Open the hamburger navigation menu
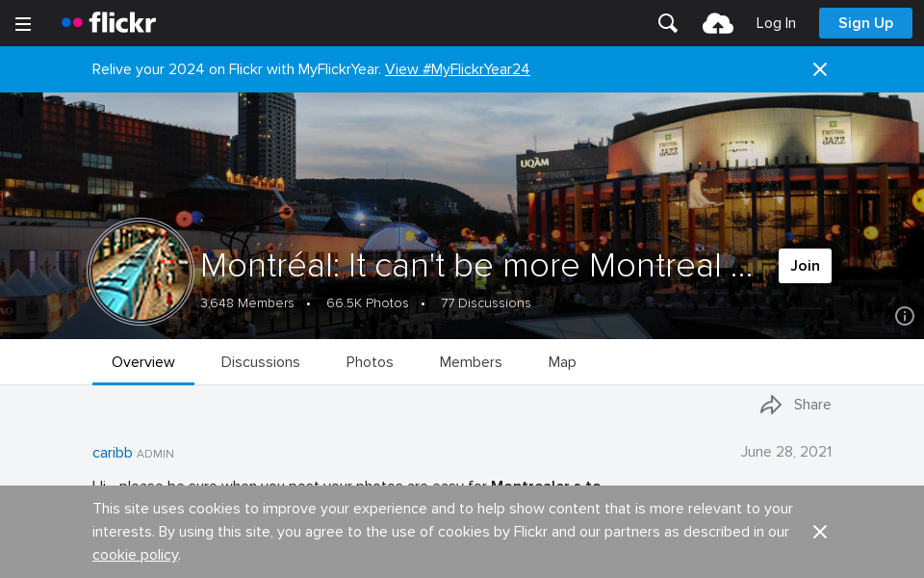 [x=23, y=23]
